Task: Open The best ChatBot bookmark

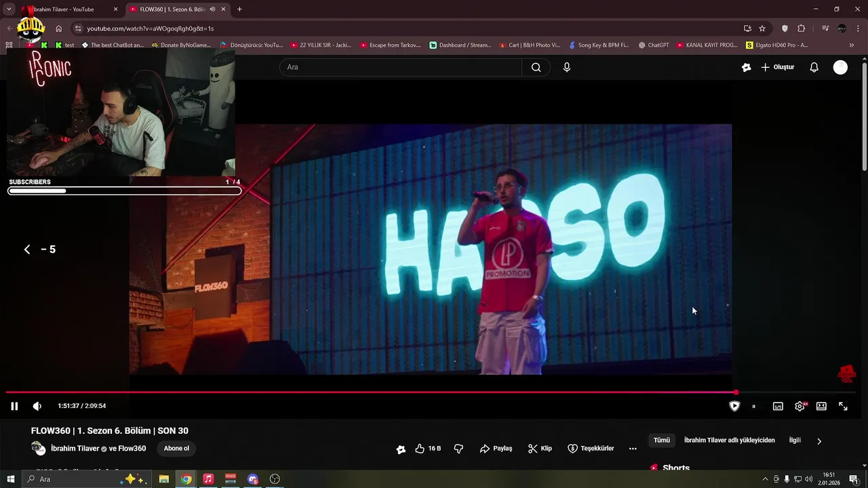Action: point(112,45)
